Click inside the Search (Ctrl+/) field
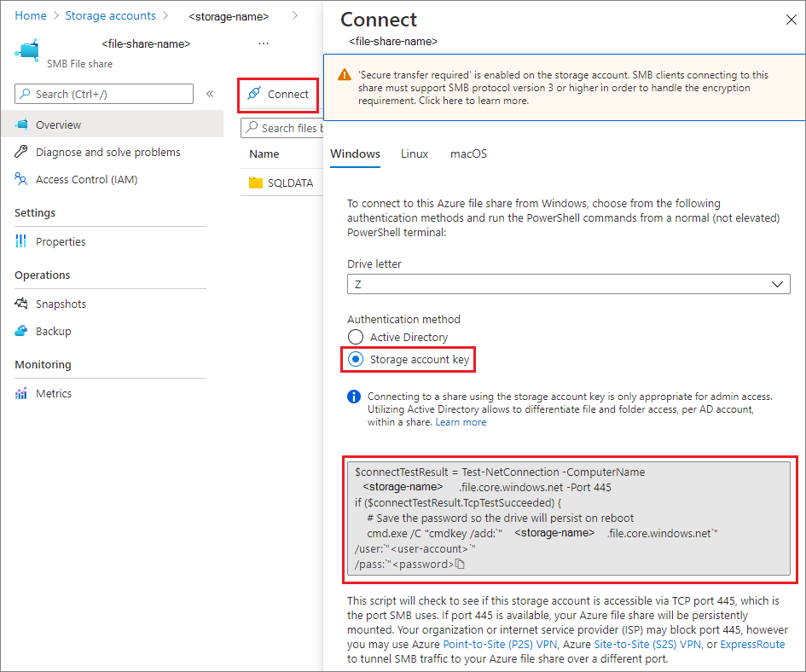806x672 pixels. point(102,94)
